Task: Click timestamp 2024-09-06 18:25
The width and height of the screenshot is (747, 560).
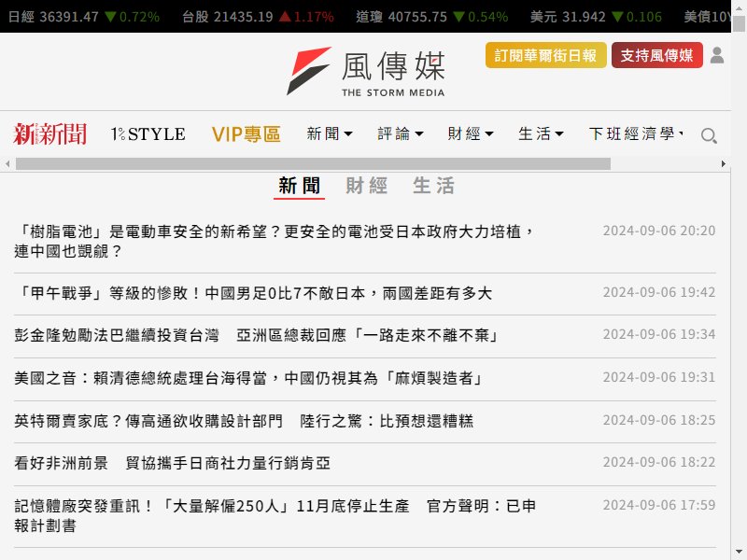Action: click(659, 421)
